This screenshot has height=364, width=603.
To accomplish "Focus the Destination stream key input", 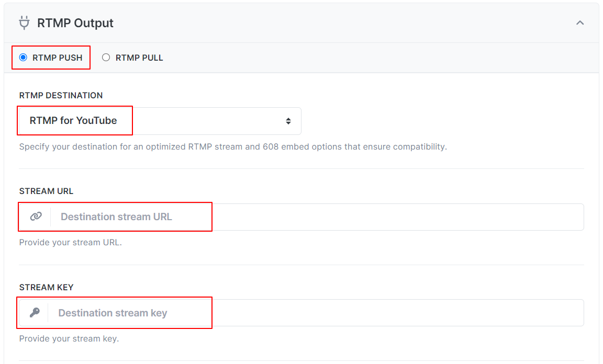I will coord(316,313).
